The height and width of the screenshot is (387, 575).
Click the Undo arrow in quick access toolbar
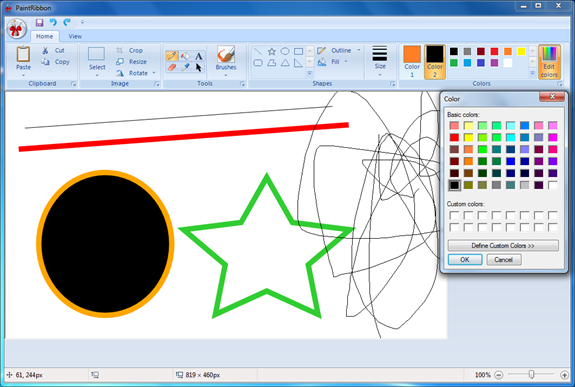(x=53, y=22)
